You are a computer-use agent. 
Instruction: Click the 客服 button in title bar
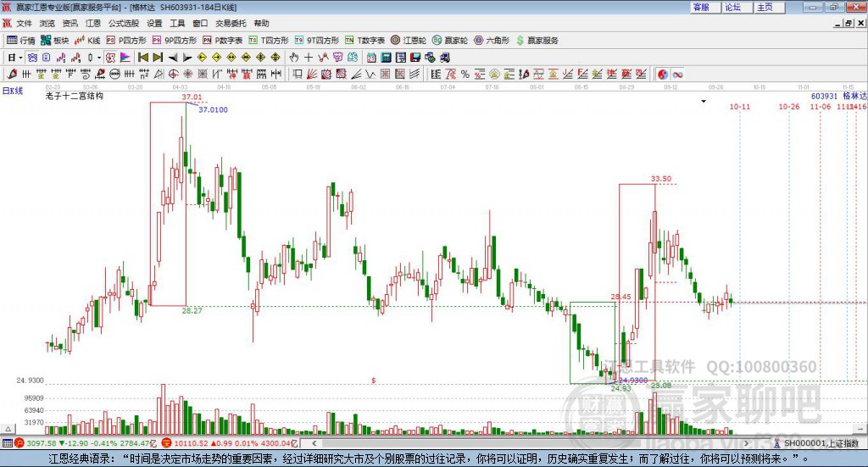point(705,7)
